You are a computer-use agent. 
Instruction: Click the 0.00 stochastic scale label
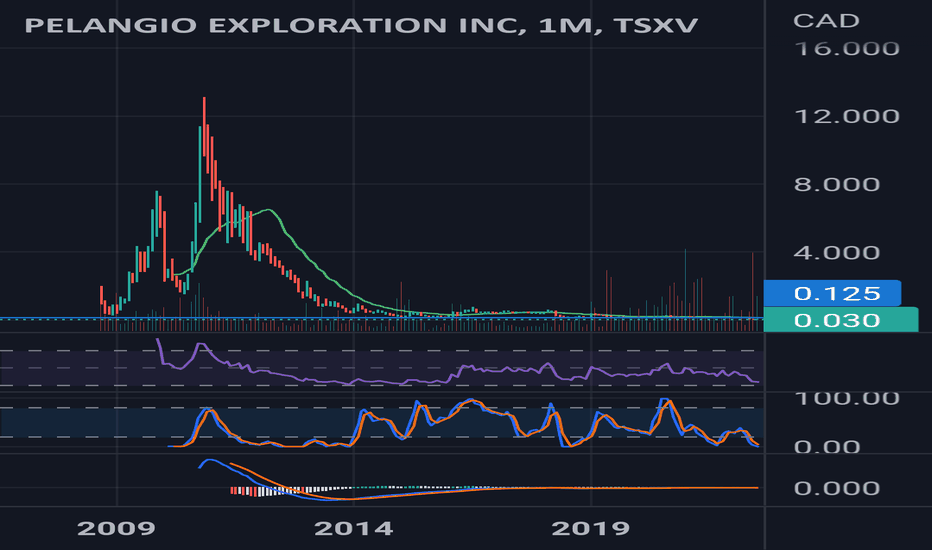[827, 447]
